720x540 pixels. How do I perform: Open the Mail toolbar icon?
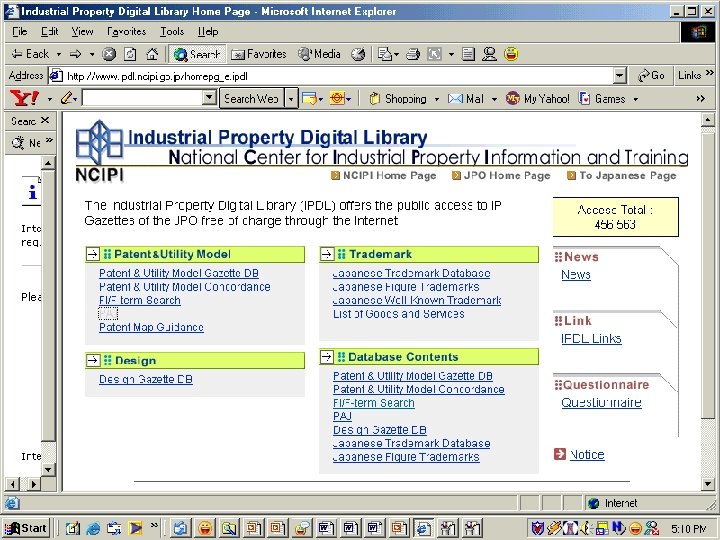point(385,54)
